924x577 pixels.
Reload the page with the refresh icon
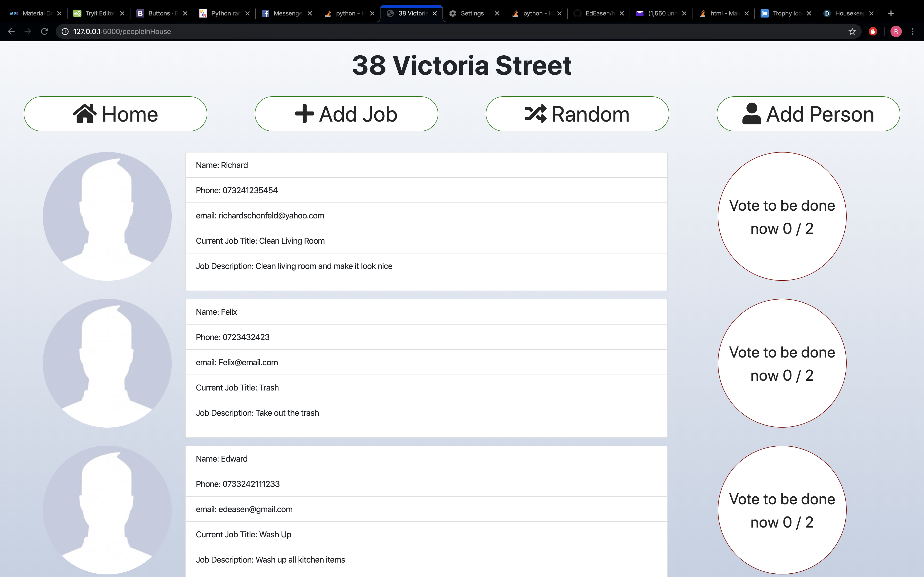45,32
